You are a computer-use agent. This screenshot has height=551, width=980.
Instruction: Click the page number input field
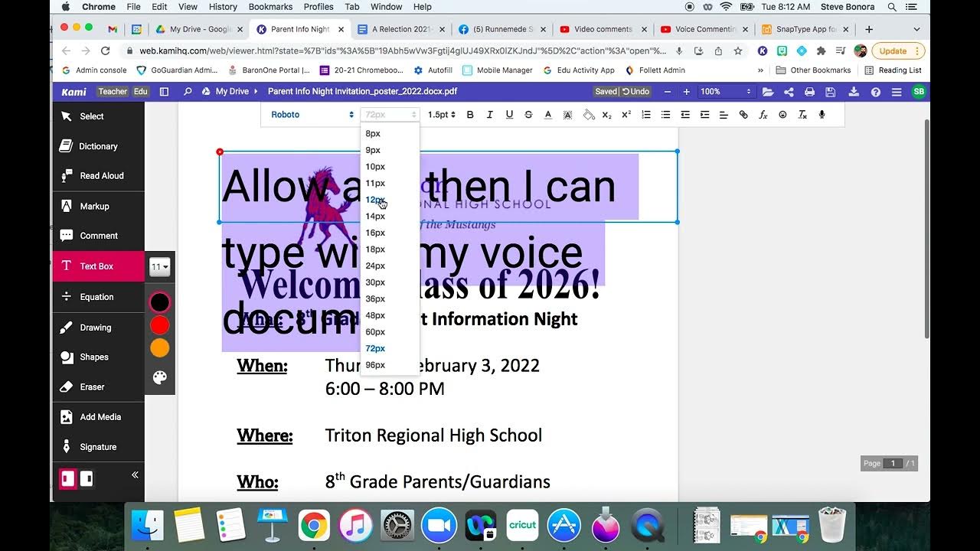pos(893,464)
